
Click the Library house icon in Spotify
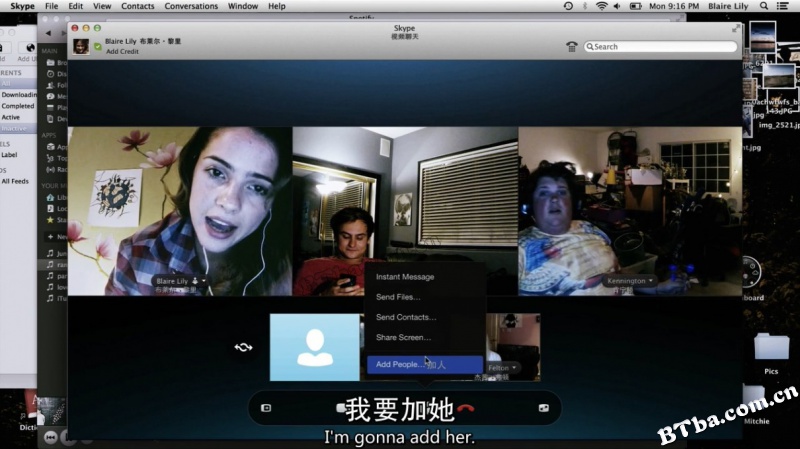click(x=51, y=197)
